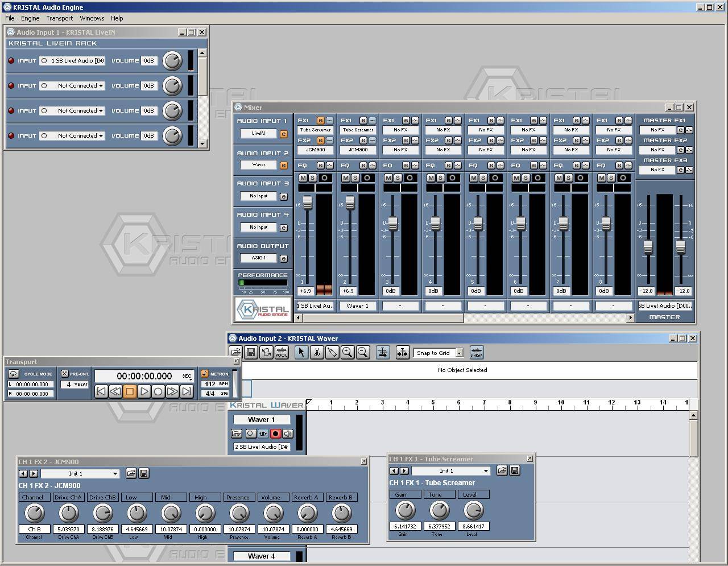Click the left Master volume fader
Screen dimensions: 728x566
click(x=648, y=247)
